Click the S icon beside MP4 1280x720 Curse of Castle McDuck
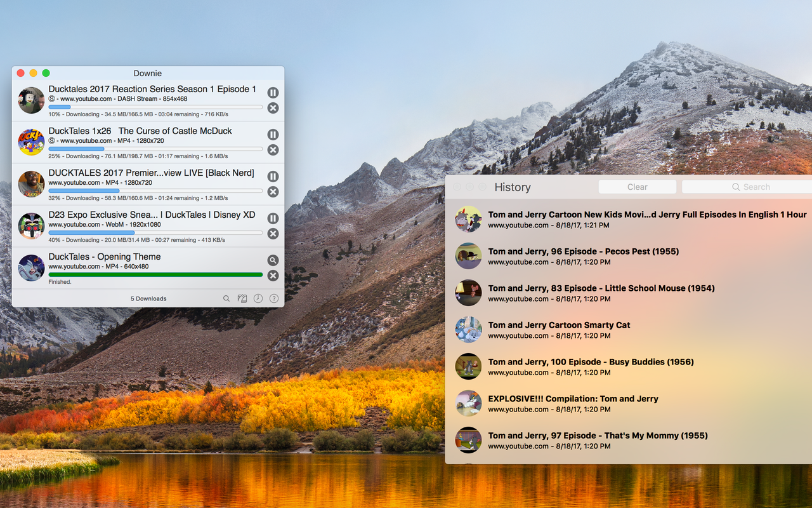Screen dimensions: 812x508 [52, 141]
